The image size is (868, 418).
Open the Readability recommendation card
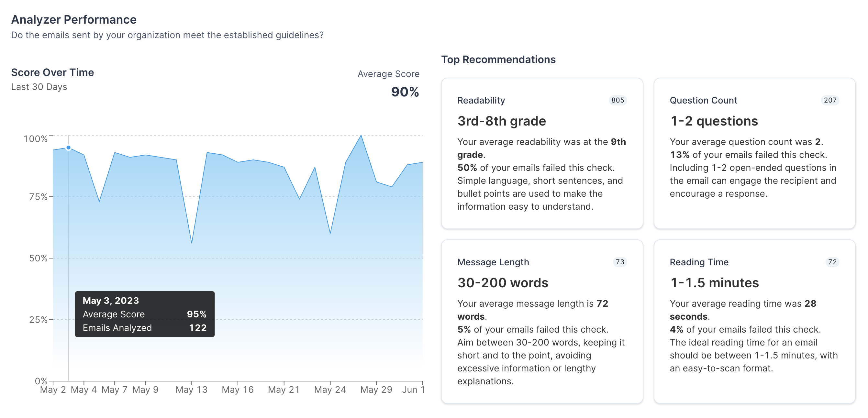coord(542,153)
